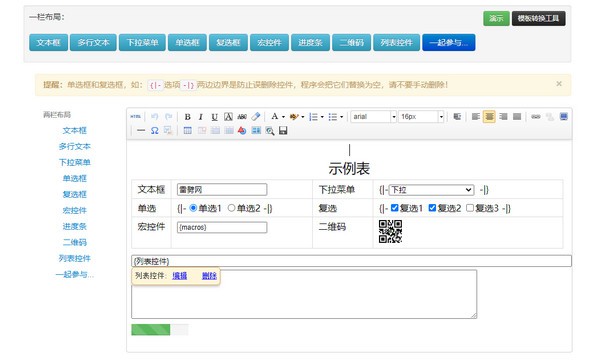Click 文本框 link in left sidebar
Image resolution: width=600 pixels, height=363 pixels.
[x=75, y=130]
